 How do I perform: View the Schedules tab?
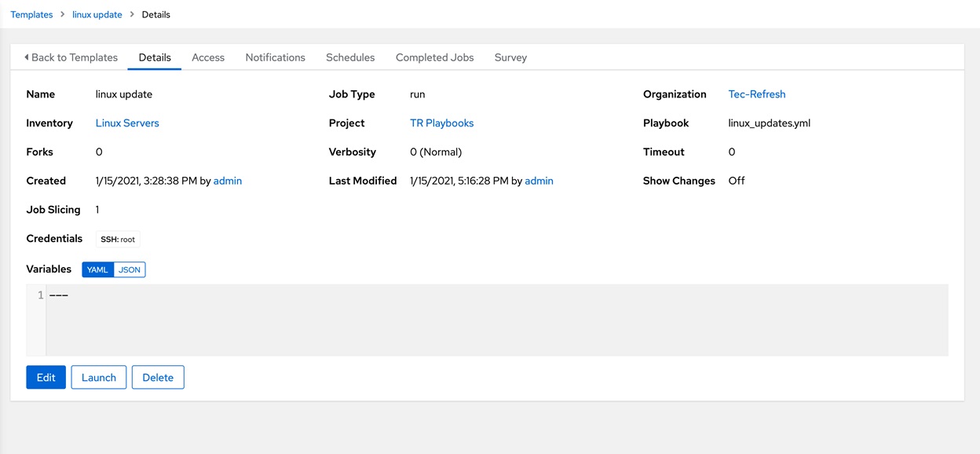(350, 57)
